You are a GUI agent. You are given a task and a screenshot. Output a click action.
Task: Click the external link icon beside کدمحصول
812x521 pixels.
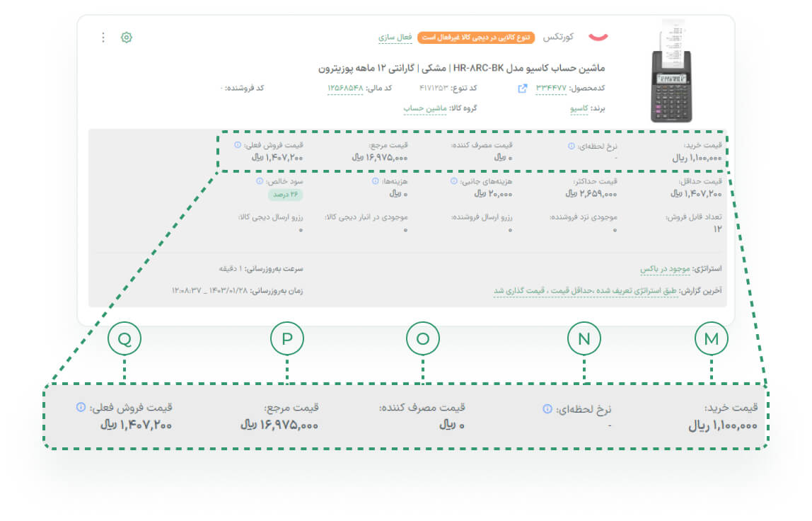tap(523, 88)
